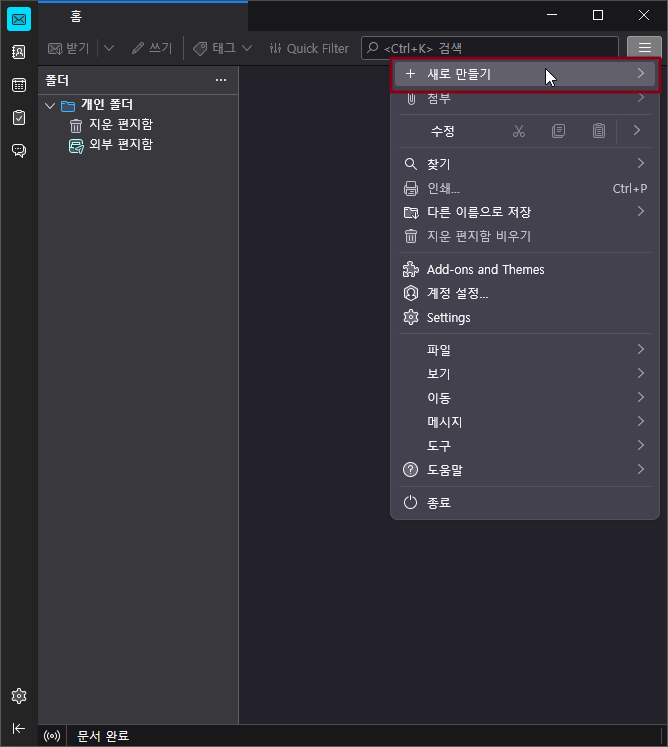Screen dimensions: 668x747
Task: Choose 인쇄... print menu item
Action: pyautogui.click(x=525, y=189)
